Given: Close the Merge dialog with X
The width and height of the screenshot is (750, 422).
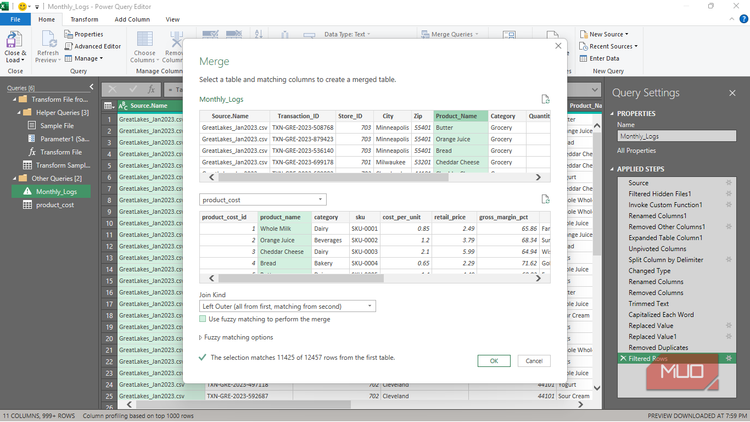Looking at the screenshot, I should pos(558,46).
